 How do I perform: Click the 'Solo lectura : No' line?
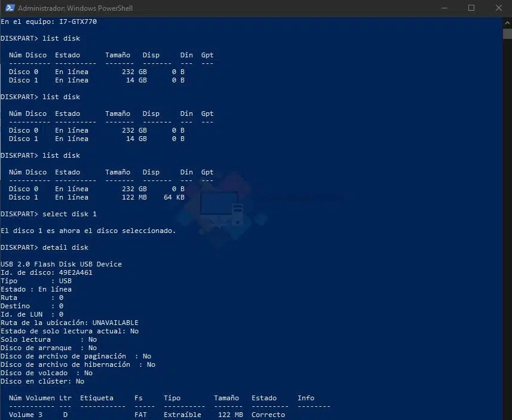tap(48, 339)
